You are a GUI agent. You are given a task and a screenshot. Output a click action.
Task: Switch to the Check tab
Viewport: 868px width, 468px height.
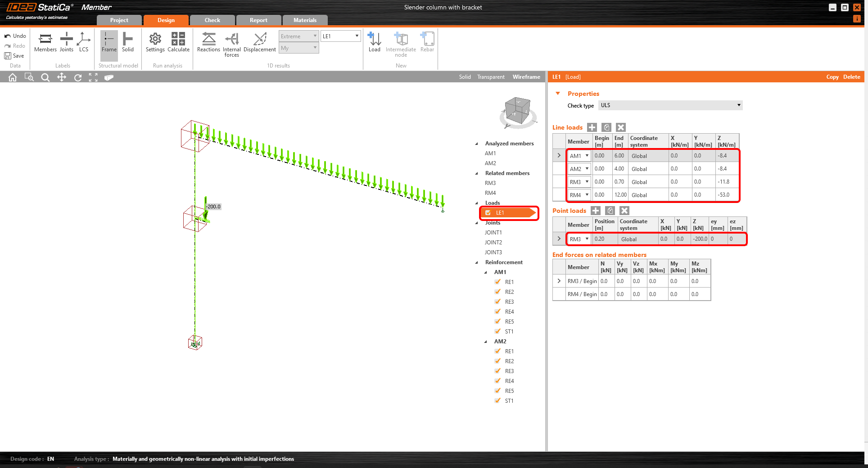[x=212, y=20]
